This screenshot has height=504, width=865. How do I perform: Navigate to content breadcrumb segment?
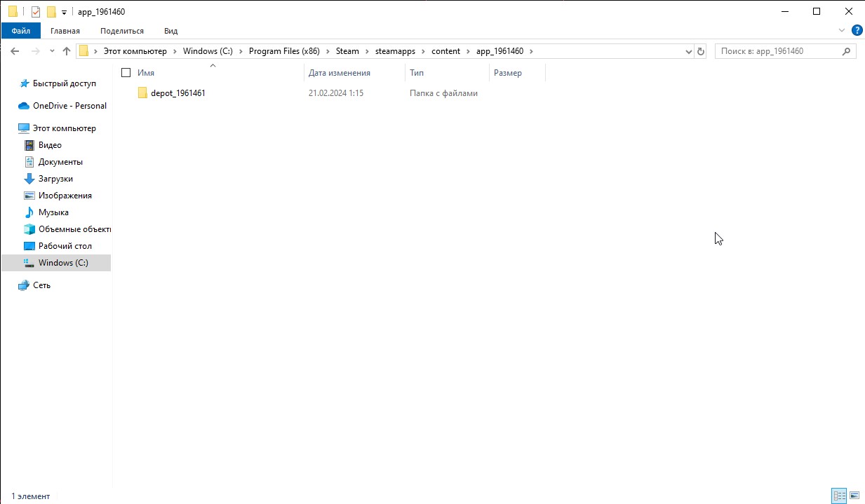[446, 51]
